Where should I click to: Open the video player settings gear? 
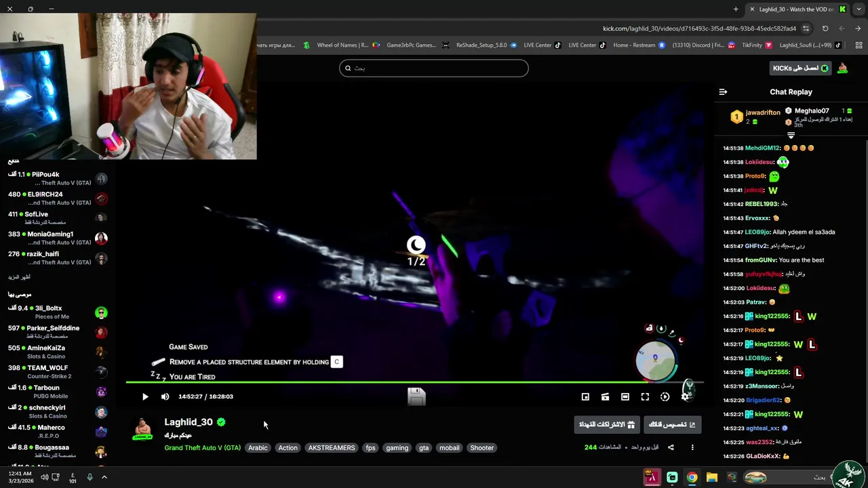(685, 397)
